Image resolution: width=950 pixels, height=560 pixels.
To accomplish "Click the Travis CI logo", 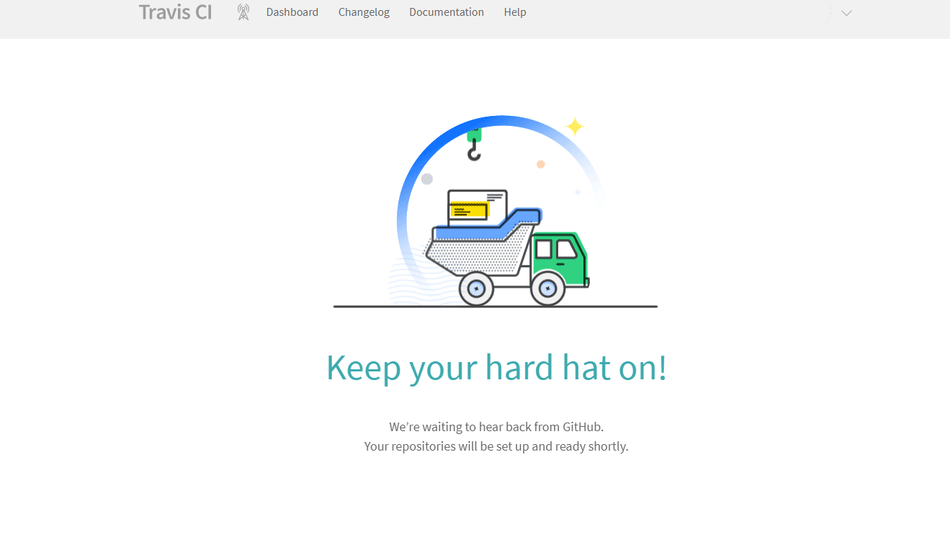I will (175, 12).
